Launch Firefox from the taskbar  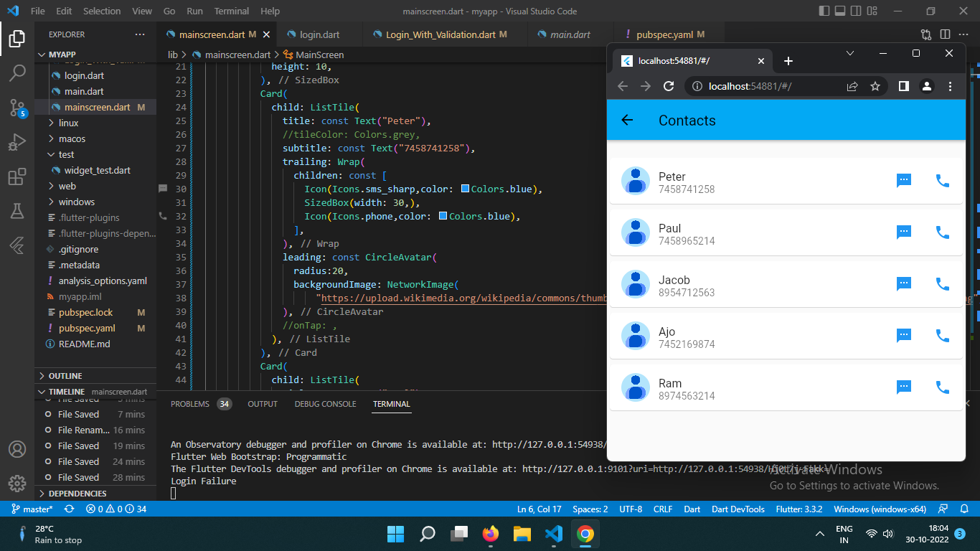[x=491, y=534]
